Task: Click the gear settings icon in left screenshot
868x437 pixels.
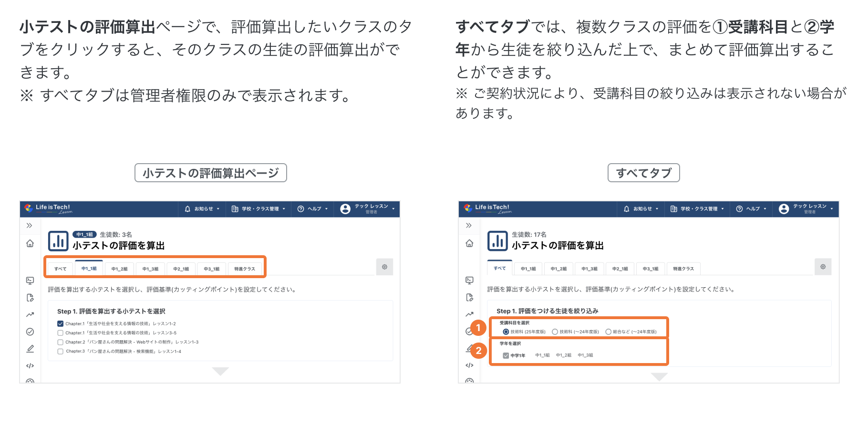Action: point(384,267)
